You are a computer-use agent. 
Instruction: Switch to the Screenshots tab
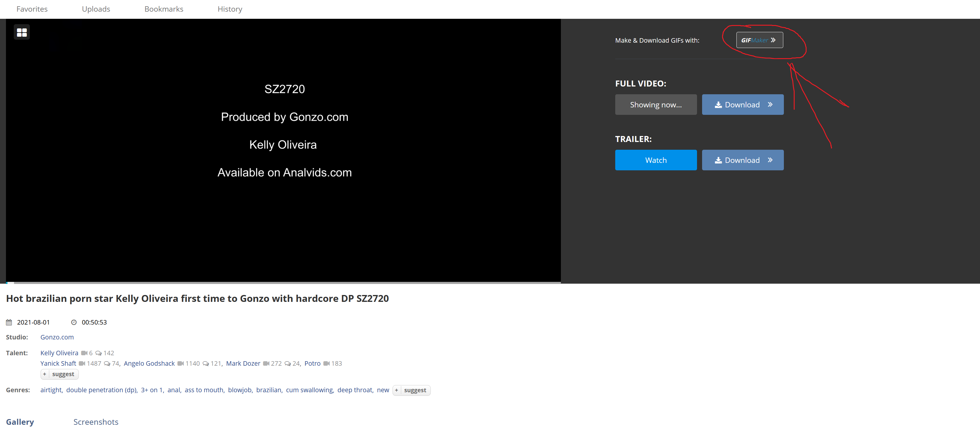[x=96, y=422]
